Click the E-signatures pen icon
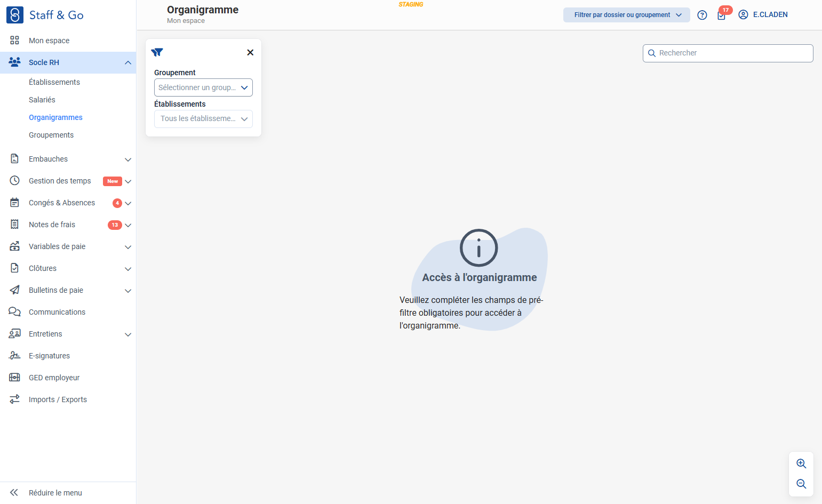 tap(15, 356)
